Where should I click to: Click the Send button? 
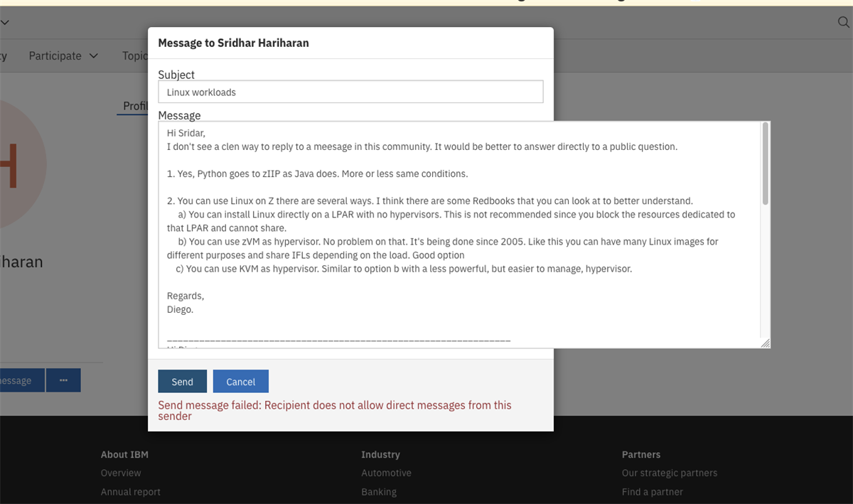[x=182, y=382]
